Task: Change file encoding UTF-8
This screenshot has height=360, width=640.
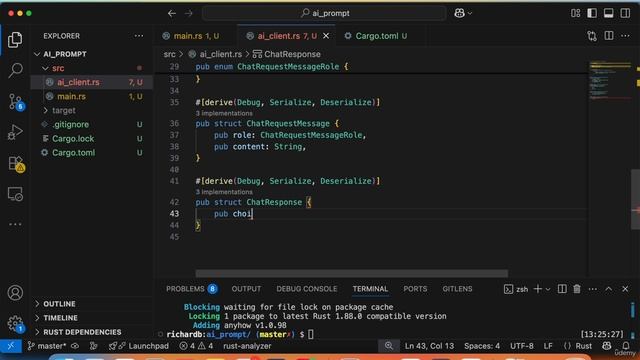Action: [522, 346]
